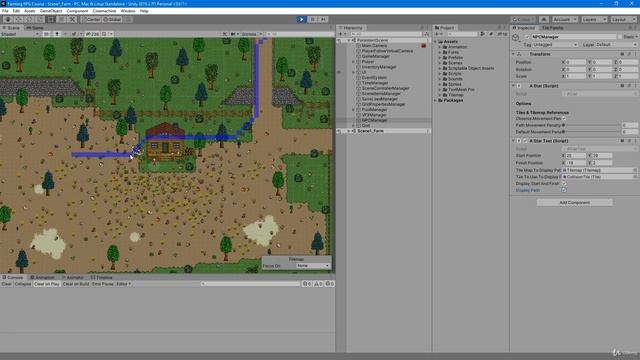The width and height of the screenshot is (640, 360).
Task: Open the GameObject menu
Action: click(x=51, y=11)
